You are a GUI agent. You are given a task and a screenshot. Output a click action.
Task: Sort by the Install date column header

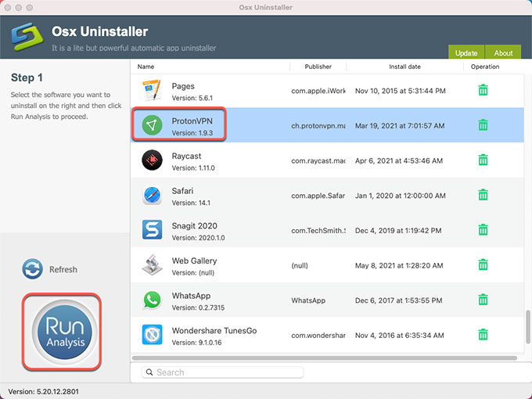[x=404, y=66]
